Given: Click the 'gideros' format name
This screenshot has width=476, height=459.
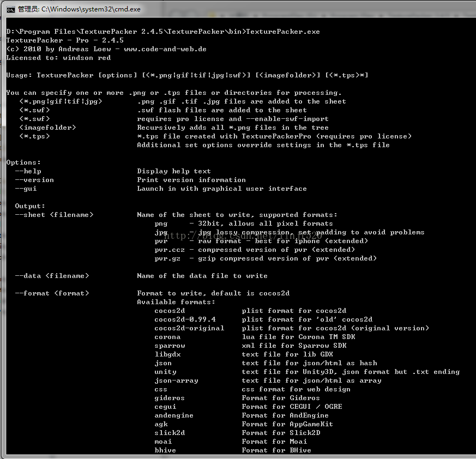Looking at the screenshot, I should coord(170,398).
